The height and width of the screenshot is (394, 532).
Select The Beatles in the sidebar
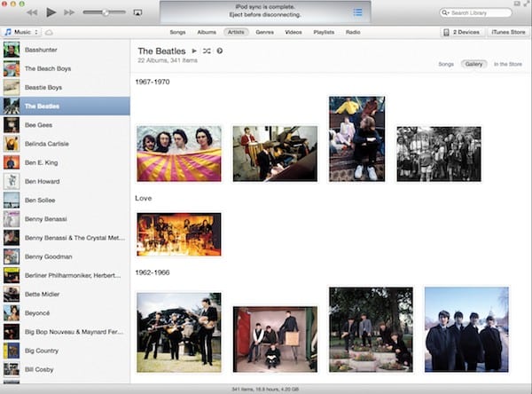coord(65,106)
